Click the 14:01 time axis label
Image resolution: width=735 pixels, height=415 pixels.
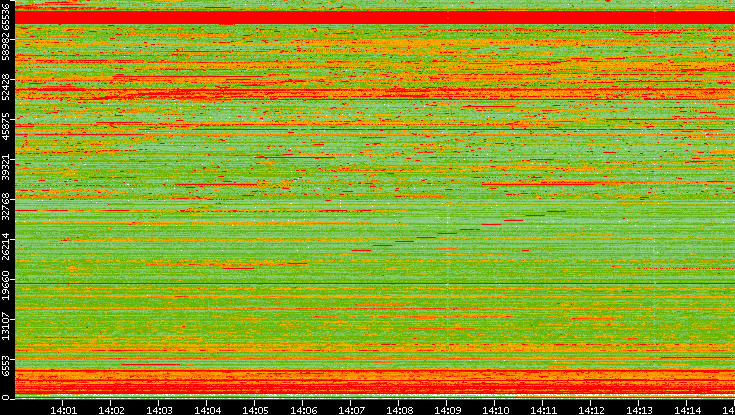click(63, 410)
